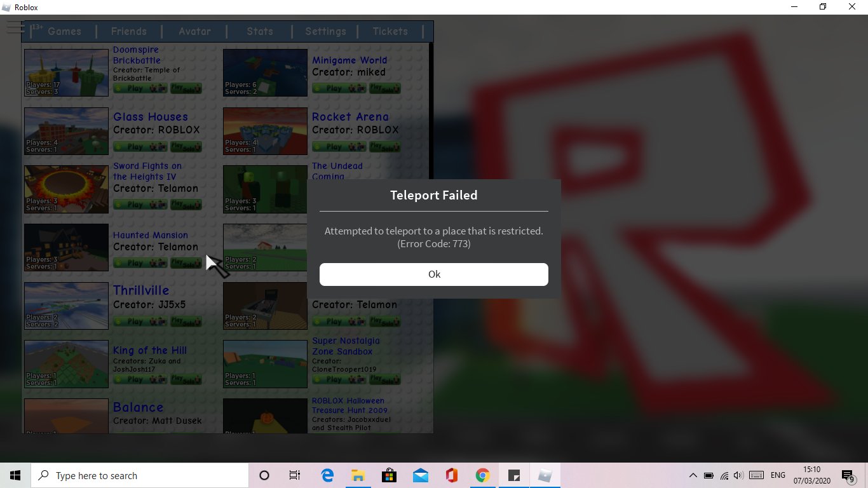The width and height of the screenshot is (868, 488).
Task: Click the 'Creator: miked' text
Action: (349, 72)
